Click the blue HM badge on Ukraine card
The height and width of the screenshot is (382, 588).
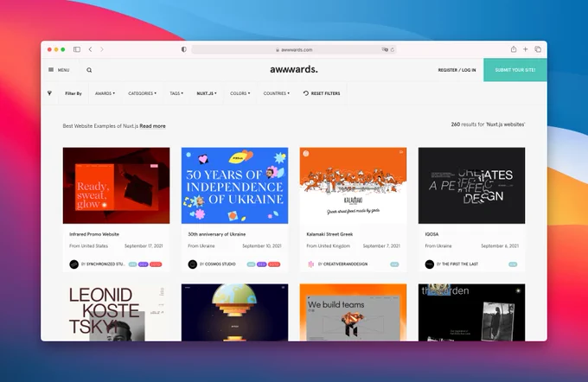pos(252,264)
